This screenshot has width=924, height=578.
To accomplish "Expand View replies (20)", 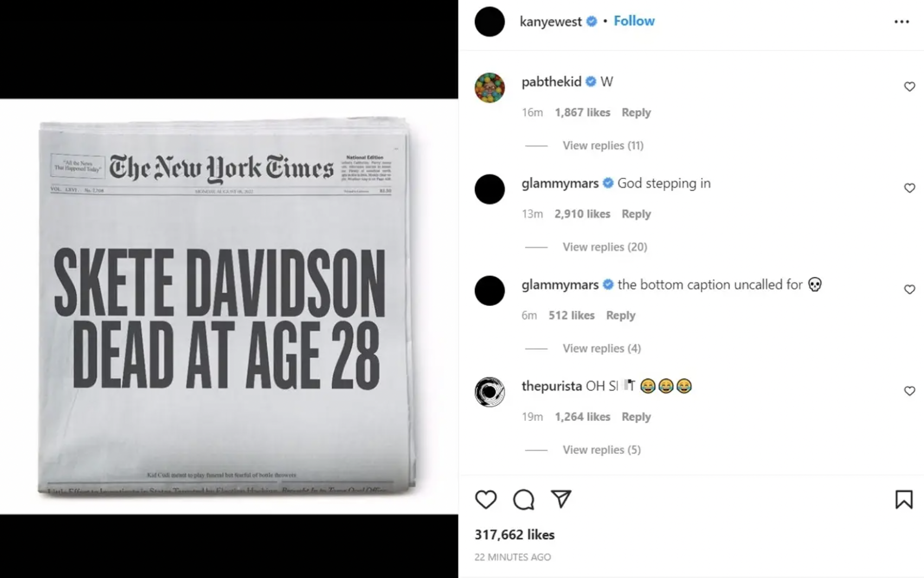I will [605, 247].
